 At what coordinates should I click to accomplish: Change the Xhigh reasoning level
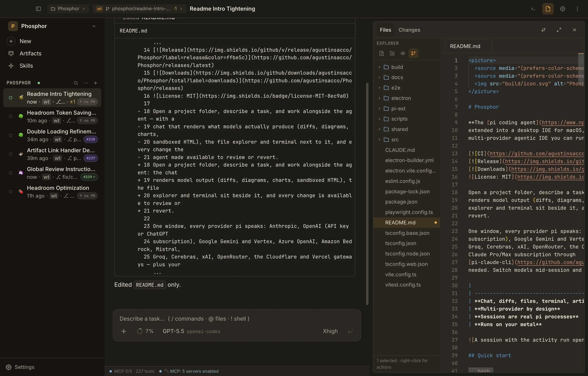coord(330,331)
